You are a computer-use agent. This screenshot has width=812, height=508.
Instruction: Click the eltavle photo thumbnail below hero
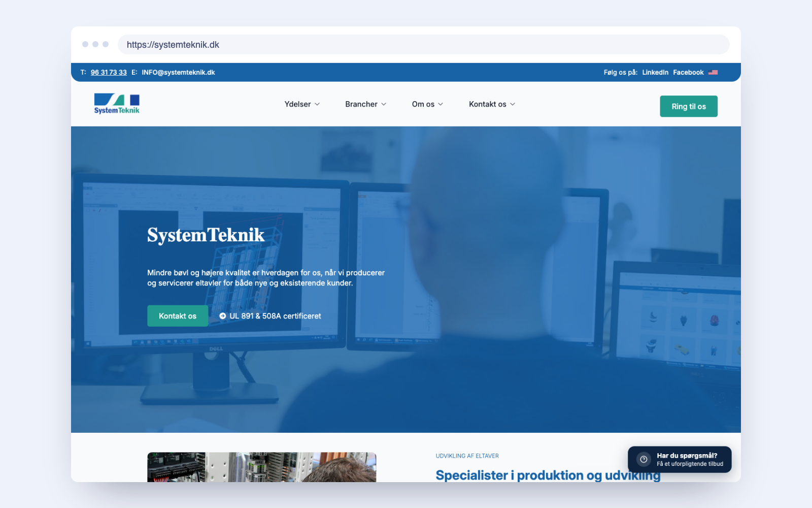[x=262, y=467]
